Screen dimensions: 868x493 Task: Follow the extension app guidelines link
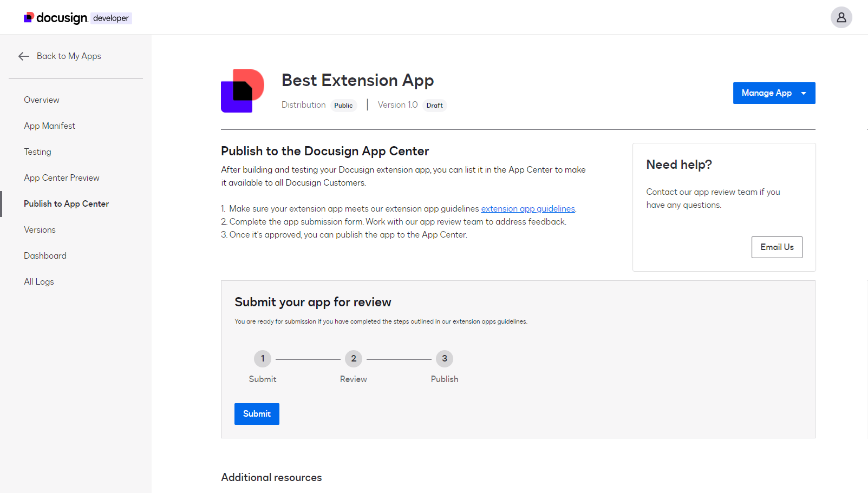(528, 209)
